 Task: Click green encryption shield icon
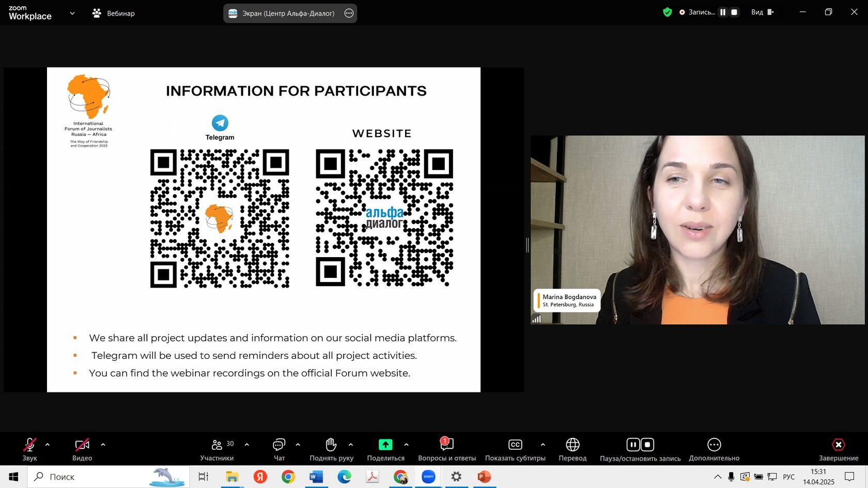667,12
